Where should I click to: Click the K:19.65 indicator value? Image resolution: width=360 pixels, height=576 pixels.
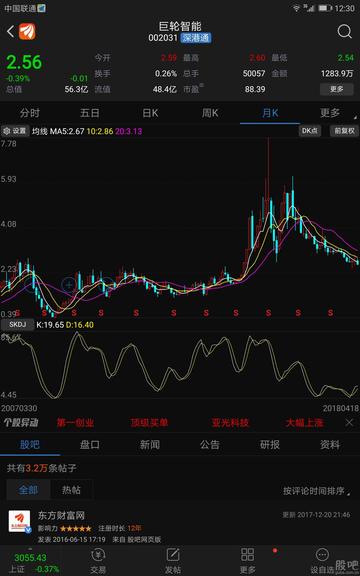click(50, 325)
